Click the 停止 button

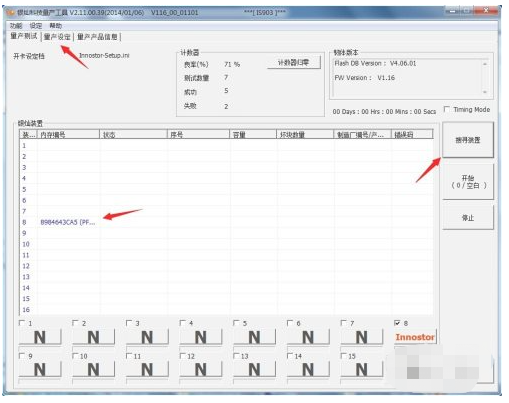click(468, 218)
